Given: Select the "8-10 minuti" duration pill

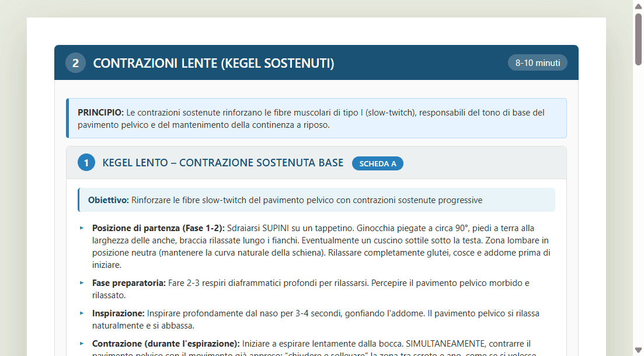Looking at the screenshot, I should pyautogui.click(x=537, y=62).
